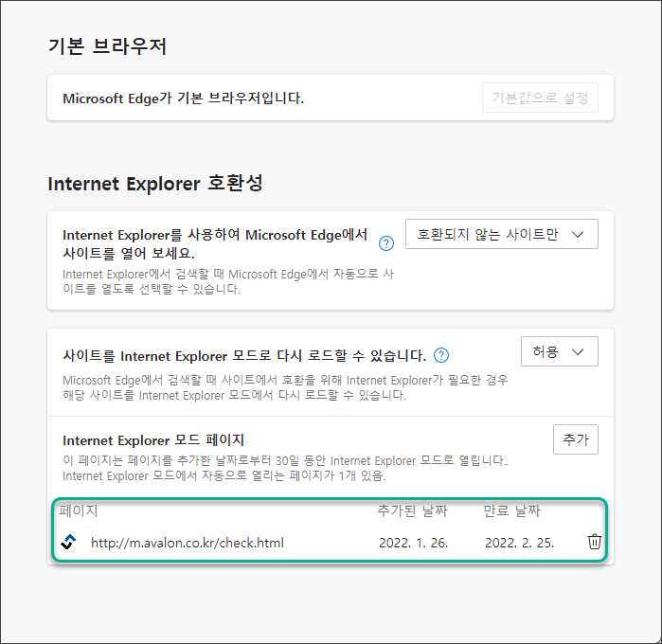Click the Internet Explorer를 사용하여 Microsoft Edge에서 label
The width and height of the screenshot is (662, 644).
pyautogui.click(x=215, y=244)
